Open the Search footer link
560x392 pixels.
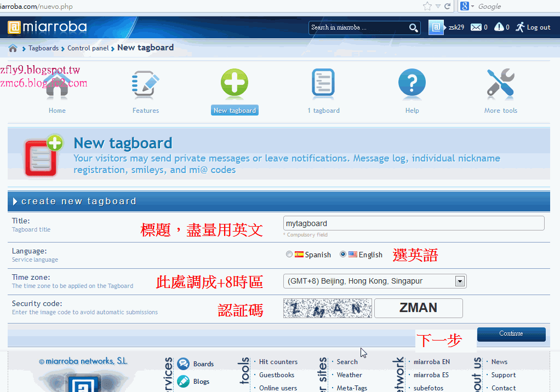point(347,362)
